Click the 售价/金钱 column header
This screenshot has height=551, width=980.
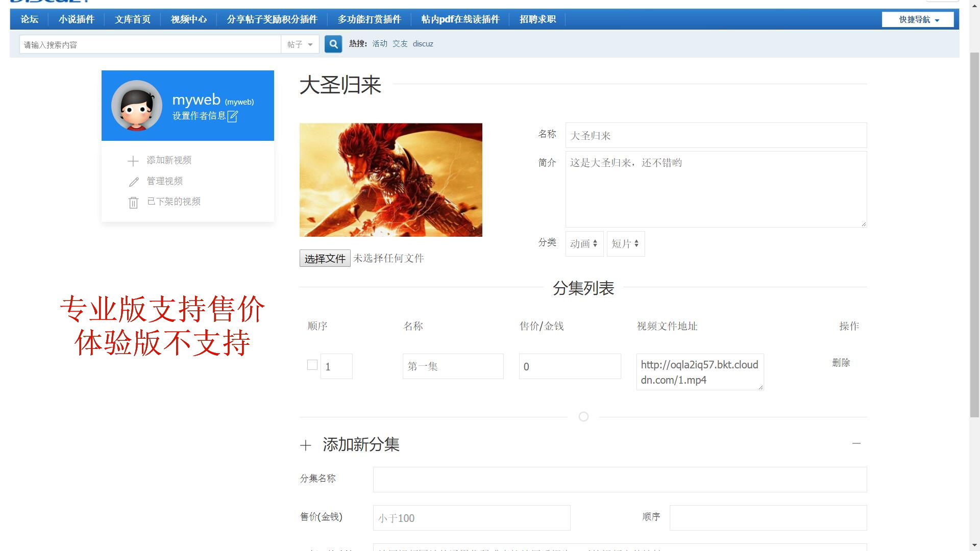tap(542, 326)
